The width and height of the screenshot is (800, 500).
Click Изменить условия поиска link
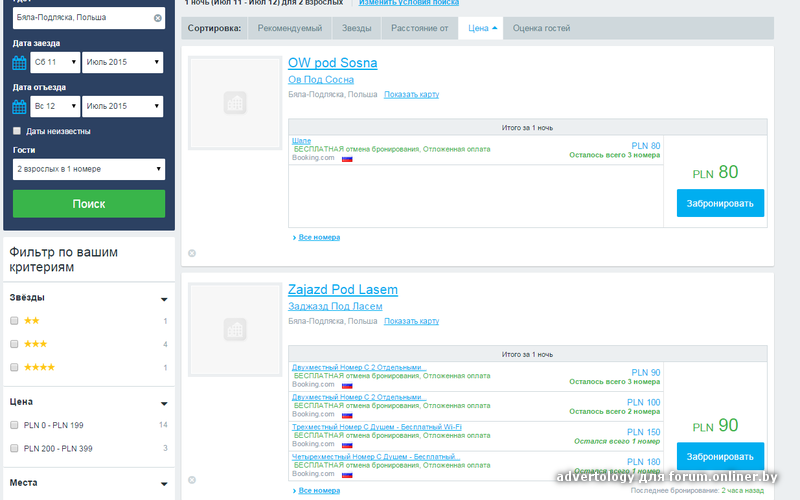click(x=409, y=3)
